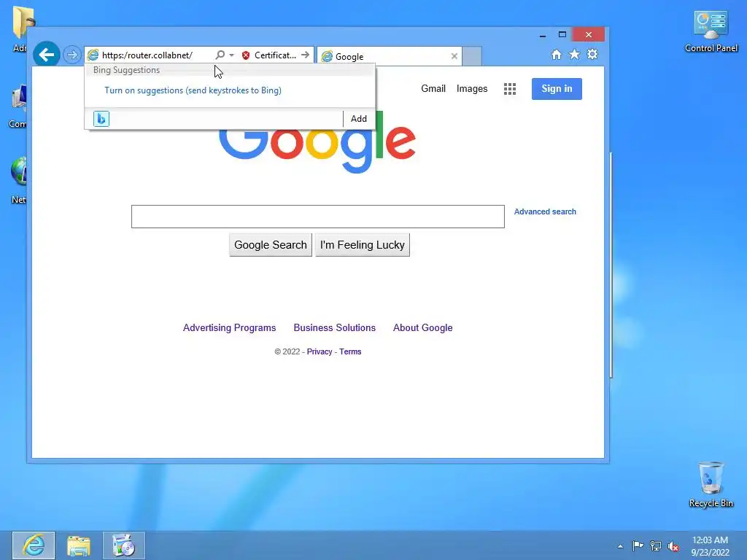Viewport: 747px width, 560px height.
Task: Click the Add search provider button
Action: (x=359, y=119)
